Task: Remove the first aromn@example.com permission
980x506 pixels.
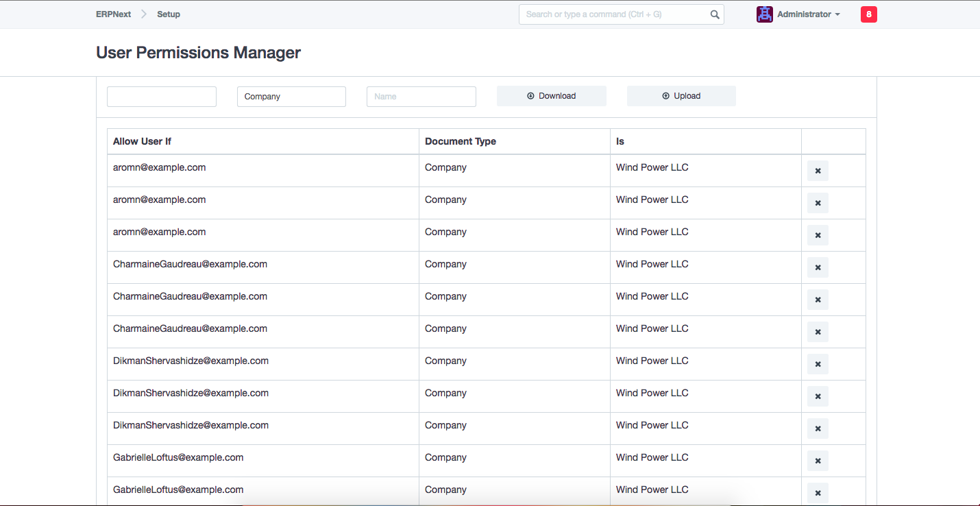Action: [x=818, y=170]
